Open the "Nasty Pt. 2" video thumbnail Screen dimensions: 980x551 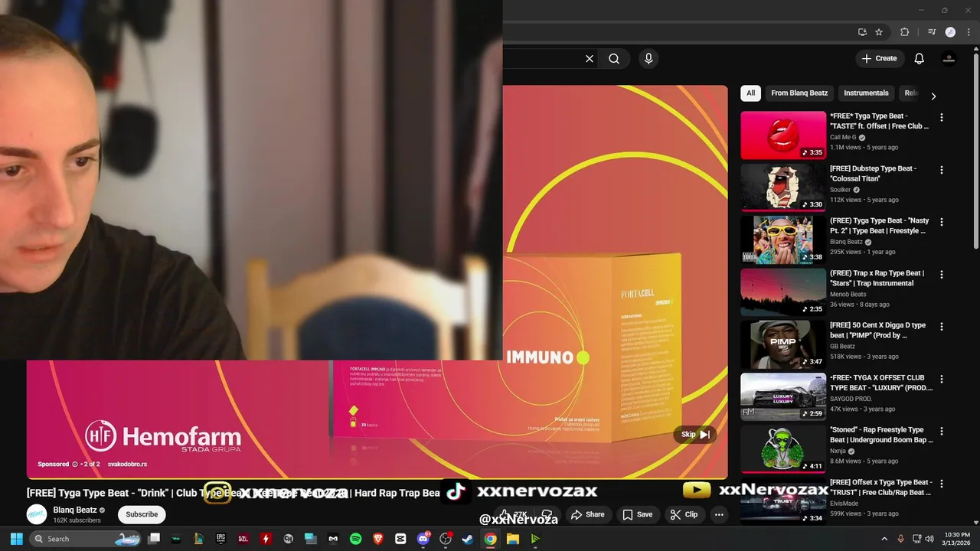coord(783,239)
